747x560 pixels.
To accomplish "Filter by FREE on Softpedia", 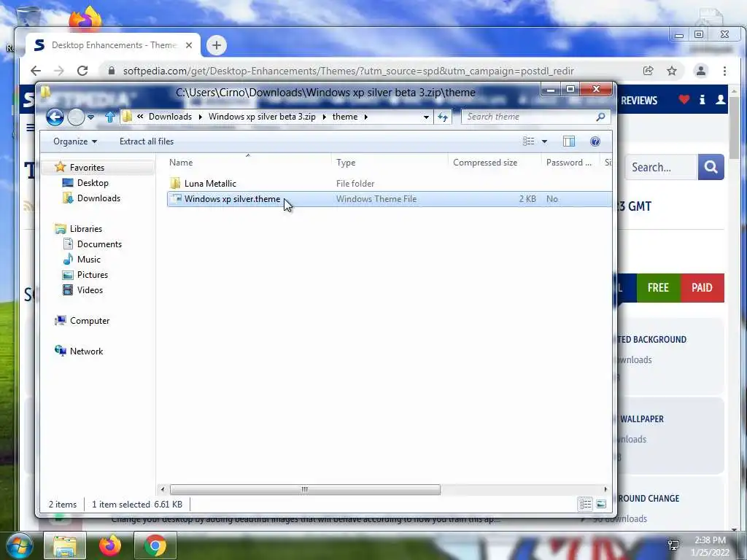I will (658, 287).
